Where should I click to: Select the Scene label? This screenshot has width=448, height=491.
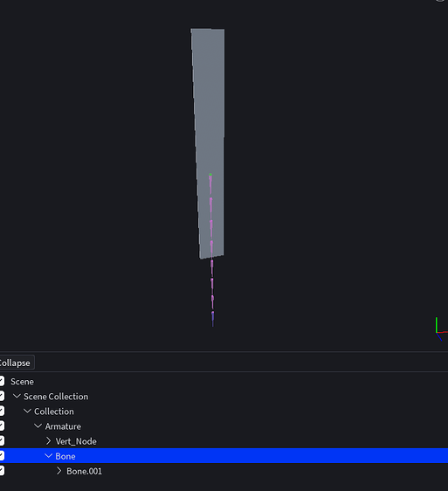tap(22, 382)
